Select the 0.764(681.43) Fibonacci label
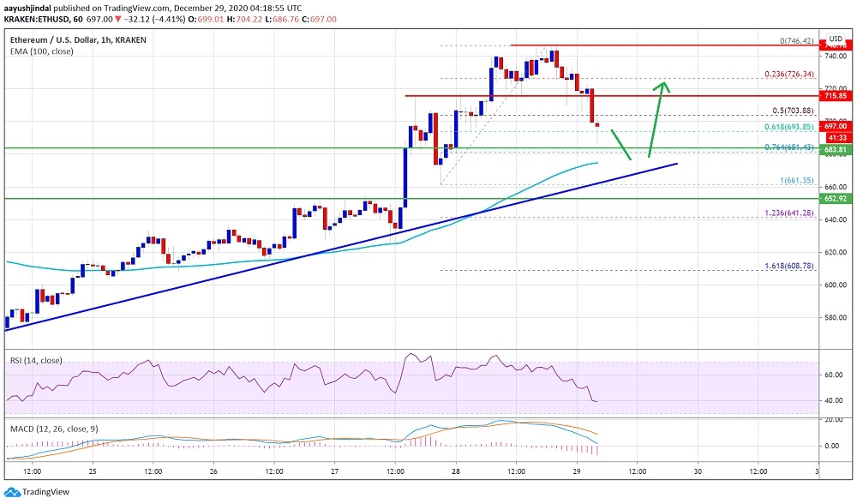This screenshot has width=857, height=504. [788, 147]
